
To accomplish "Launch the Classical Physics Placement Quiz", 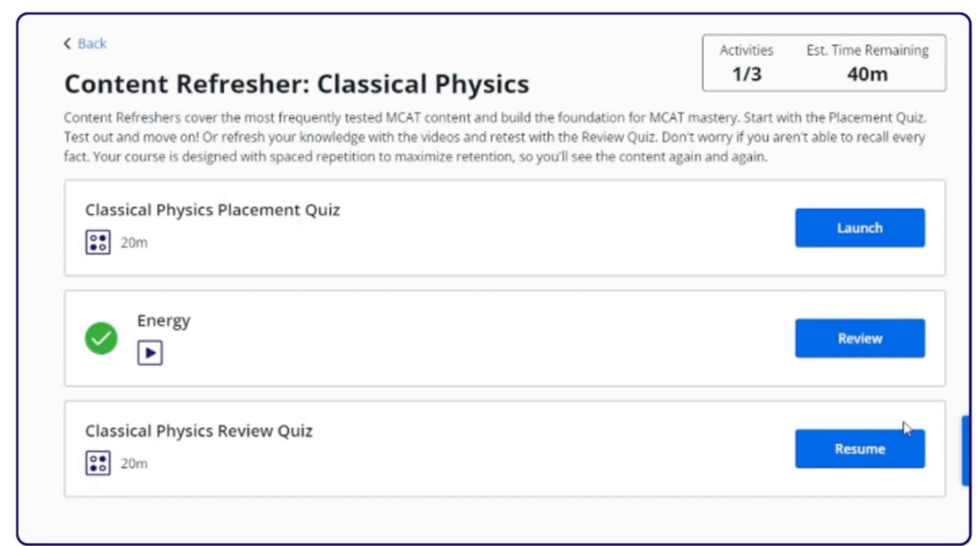I will tap(859, 227).
